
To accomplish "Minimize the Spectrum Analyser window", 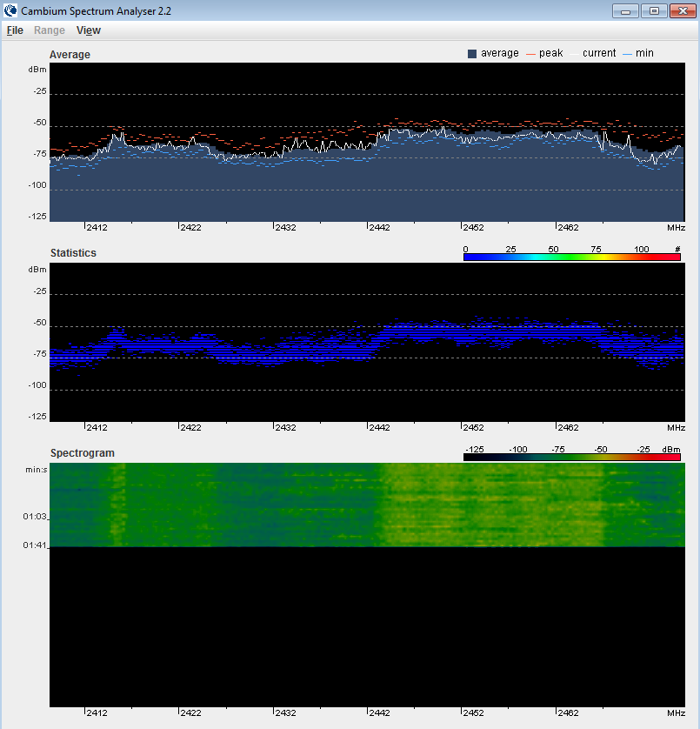I will pyautogui.click(x=625, y=10).
